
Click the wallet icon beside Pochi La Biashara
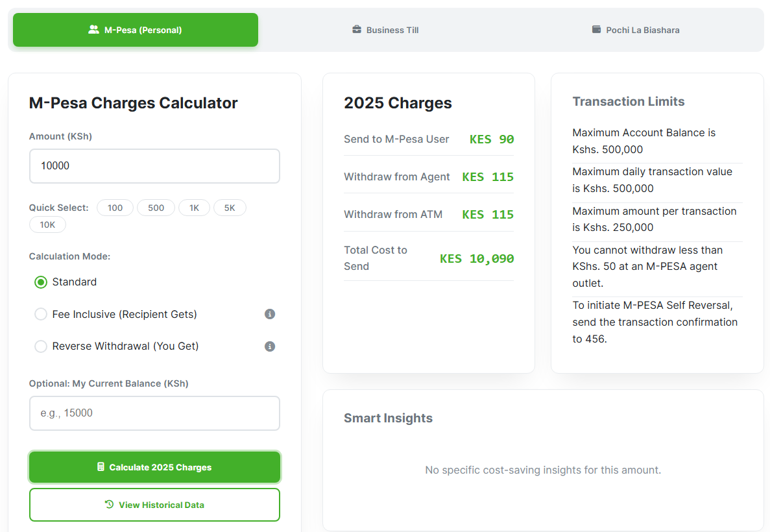point(596,29)
